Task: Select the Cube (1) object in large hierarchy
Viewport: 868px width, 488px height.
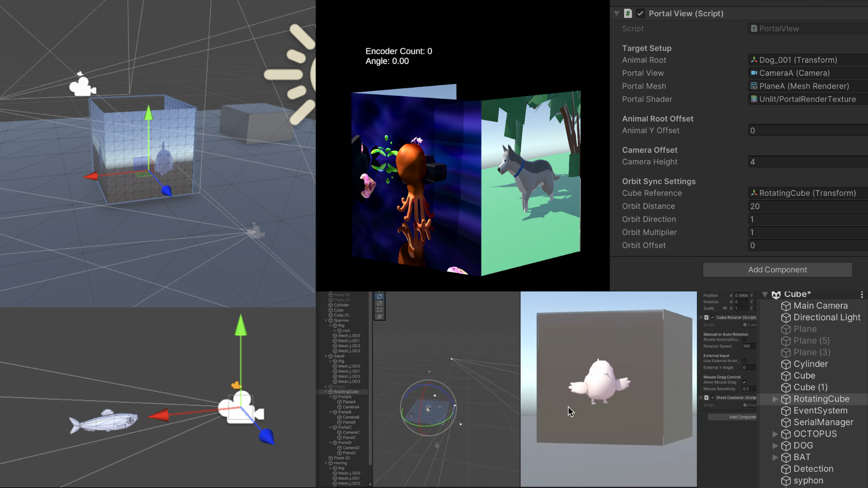Action: pos(810,387)
